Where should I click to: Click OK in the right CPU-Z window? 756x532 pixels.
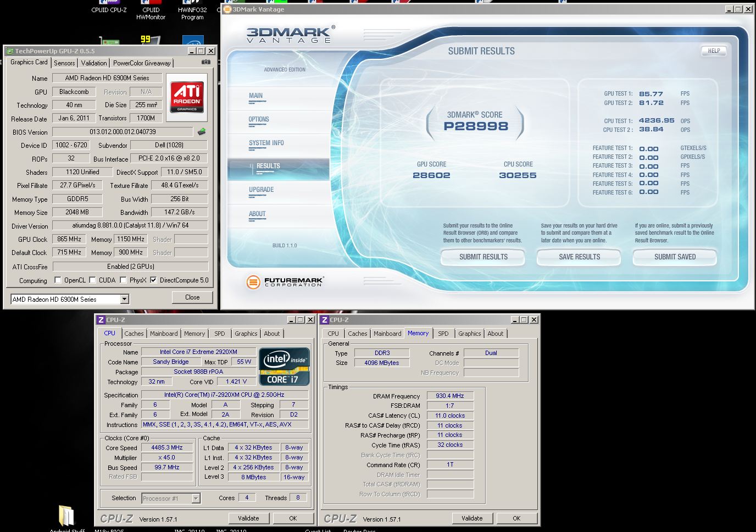point(516,518)
